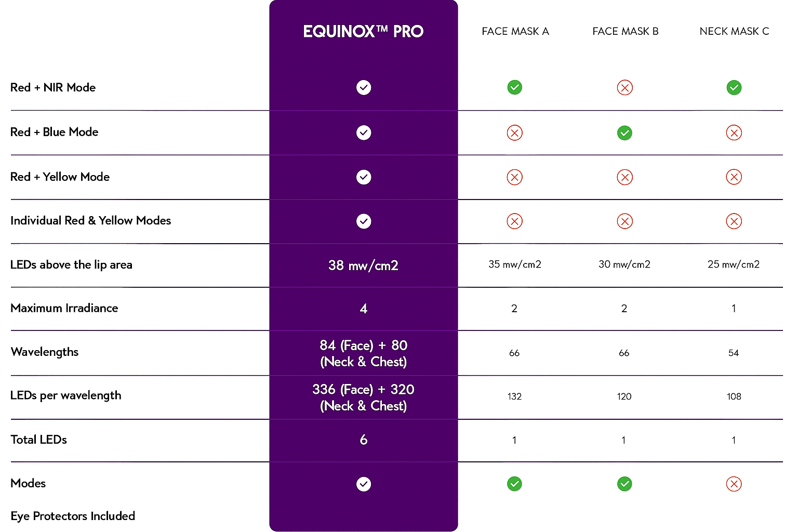Click the Eye Protectors Included row label

pyautogui.click(x=73, y=516)
